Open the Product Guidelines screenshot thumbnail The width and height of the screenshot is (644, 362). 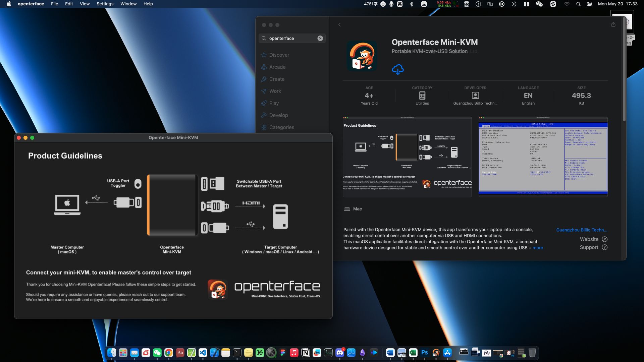point(407,157)
